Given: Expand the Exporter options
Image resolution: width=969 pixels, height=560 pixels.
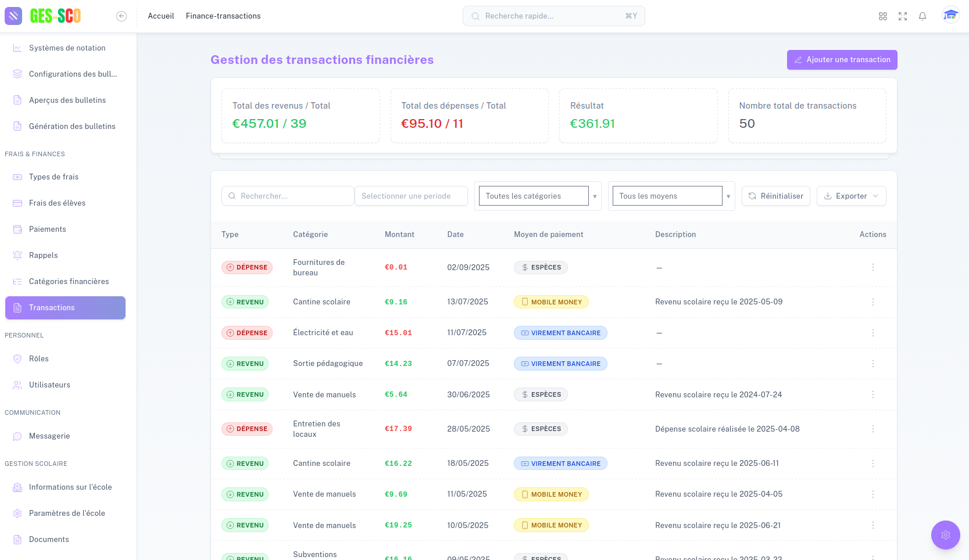Looking at the screenshot, I should [x=851, y=196].
